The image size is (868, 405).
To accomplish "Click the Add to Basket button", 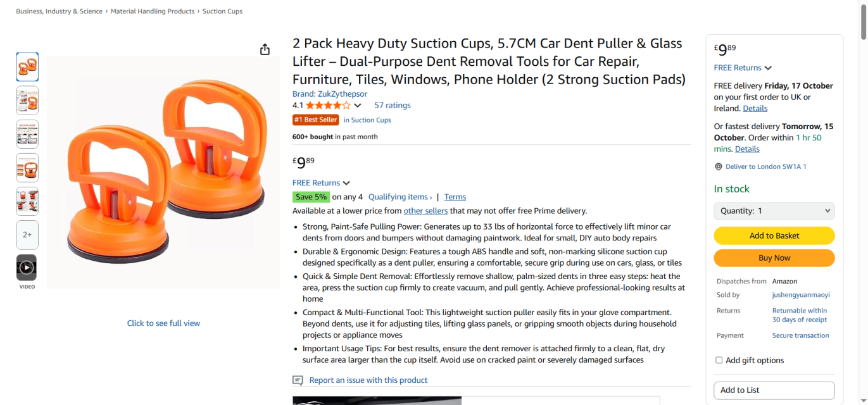I will click(774, 235).
